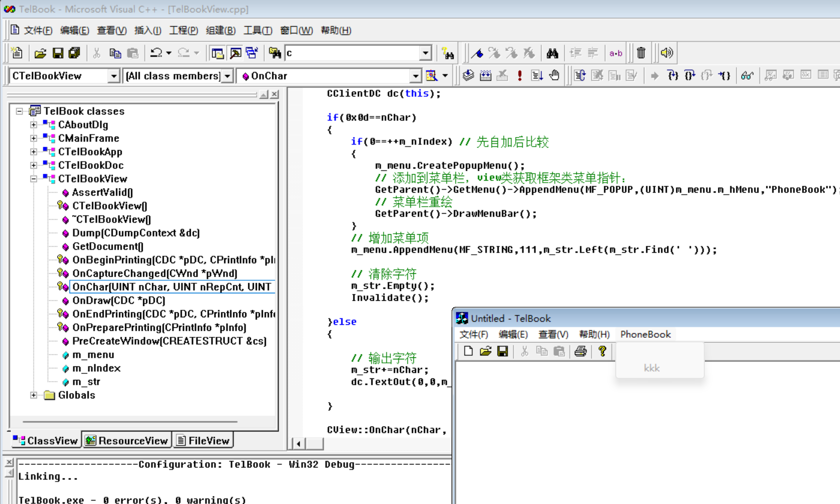The image size is (840, 504).
Task: Click the a·b view whitespace icon
Action: (x=616, y=53)
